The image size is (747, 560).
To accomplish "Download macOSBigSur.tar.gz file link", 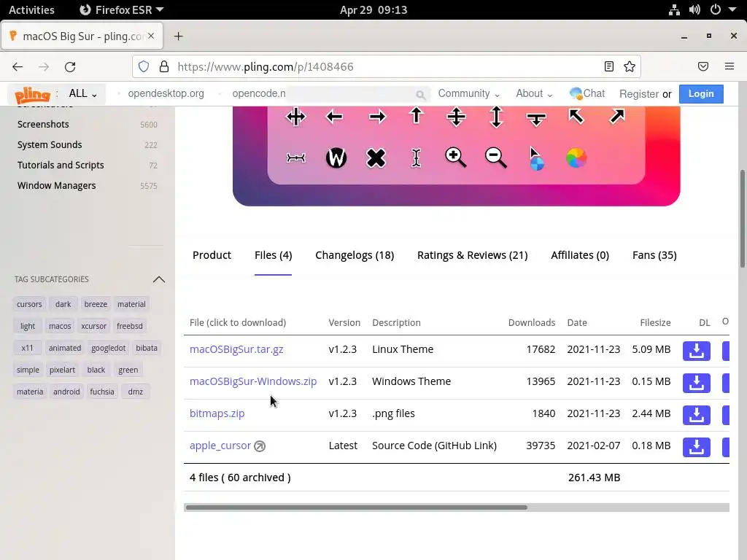I will click(236, 349).
